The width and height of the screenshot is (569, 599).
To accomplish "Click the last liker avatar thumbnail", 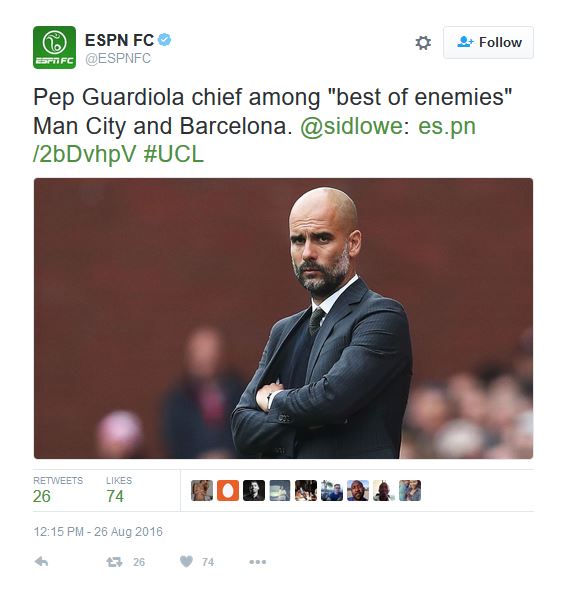I will pyautogui.click(x=410, y=491).
